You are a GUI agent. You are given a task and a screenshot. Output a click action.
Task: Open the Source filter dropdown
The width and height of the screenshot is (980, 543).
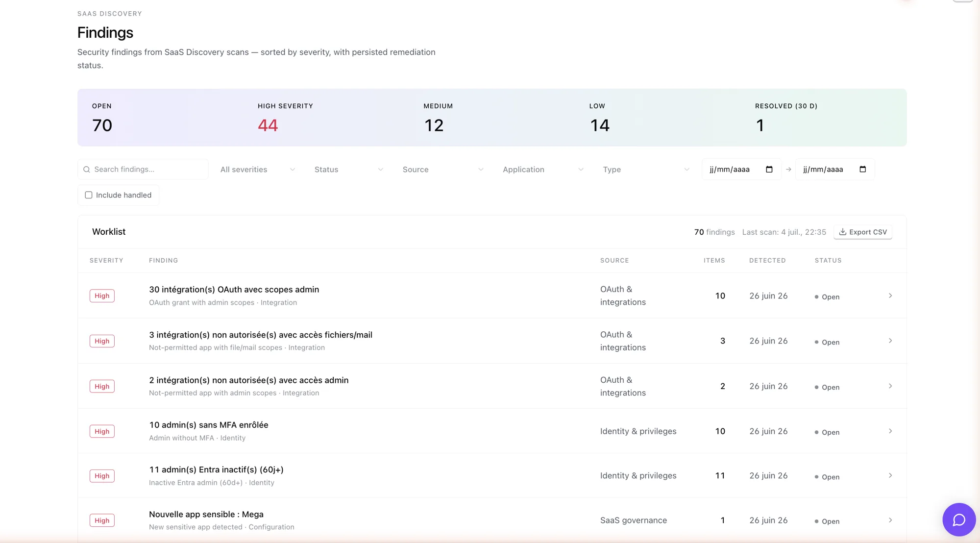coord(443,170)
